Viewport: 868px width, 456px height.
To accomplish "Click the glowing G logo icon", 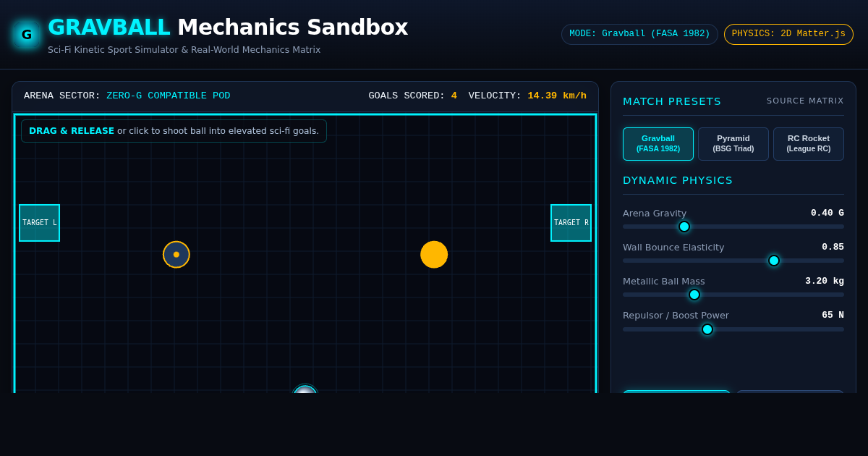I will [x=27, y=34].
